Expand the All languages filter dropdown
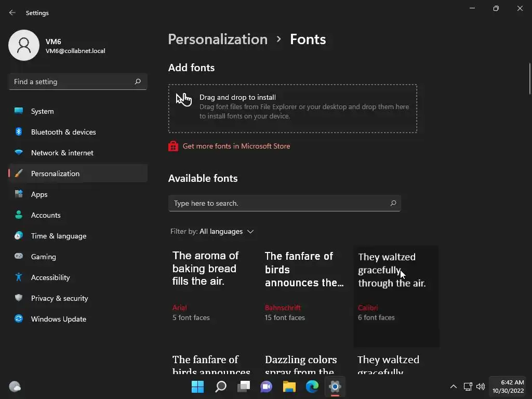Viewport: 532px width, 399px height. pyautogui.click(x=227, y=232)
